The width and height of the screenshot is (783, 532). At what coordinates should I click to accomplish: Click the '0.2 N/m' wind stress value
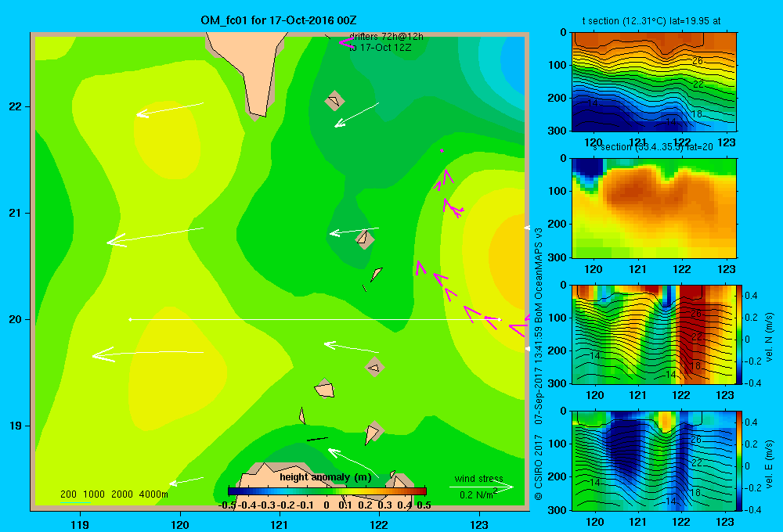coord(477,494)
